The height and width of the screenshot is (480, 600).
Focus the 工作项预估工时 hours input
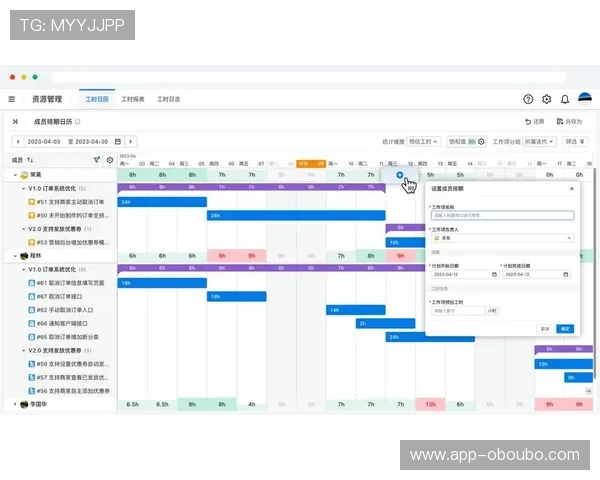458,311
